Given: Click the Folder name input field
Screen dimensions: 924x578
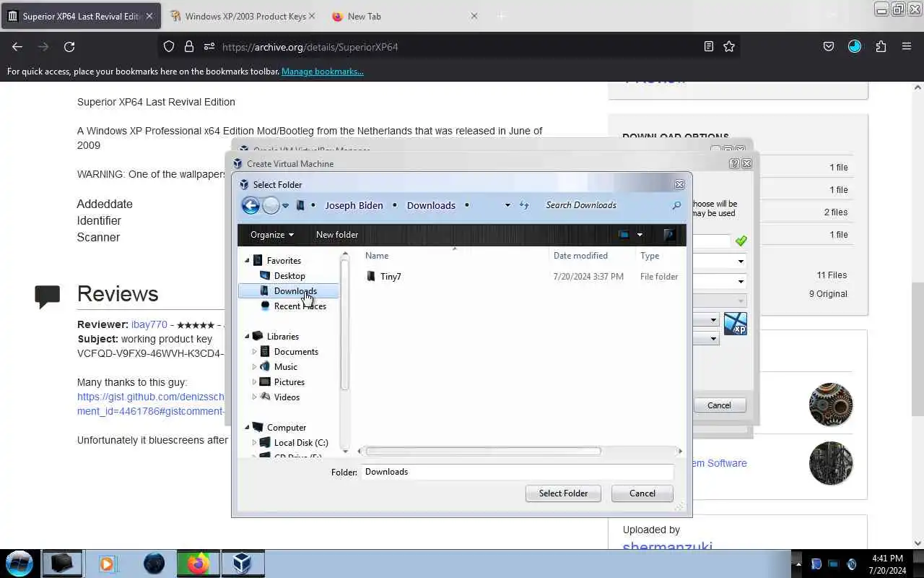Looking at the screenshot, I should tap(517, 472).
